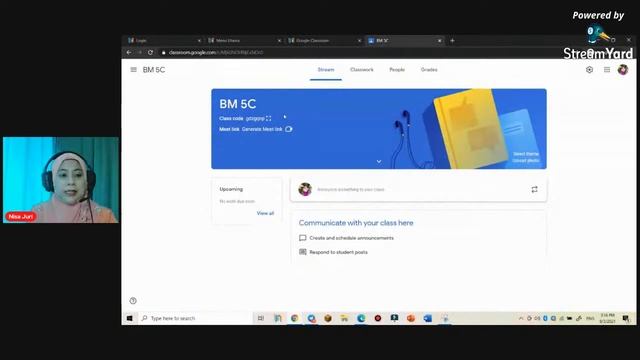
Task: Open a new browser tab with plus
Action: point(452,40)
